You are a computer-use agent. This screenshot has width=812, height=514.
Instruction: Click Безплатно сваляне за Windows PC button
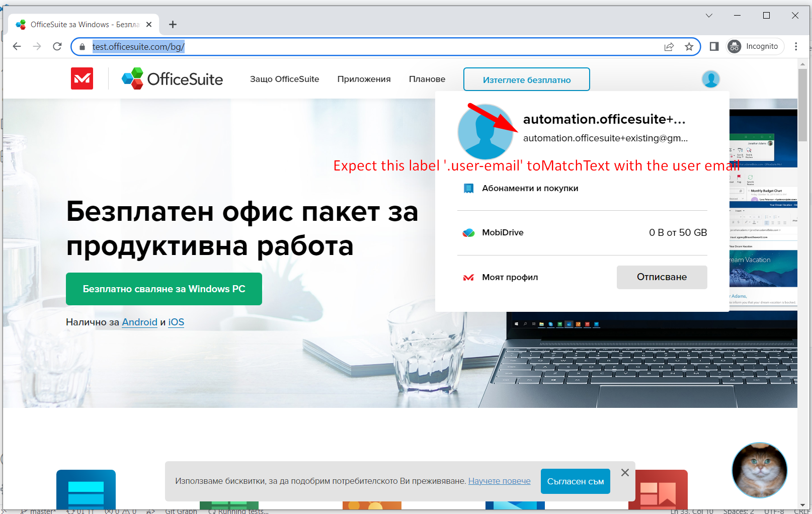click(x=164, y=289)
